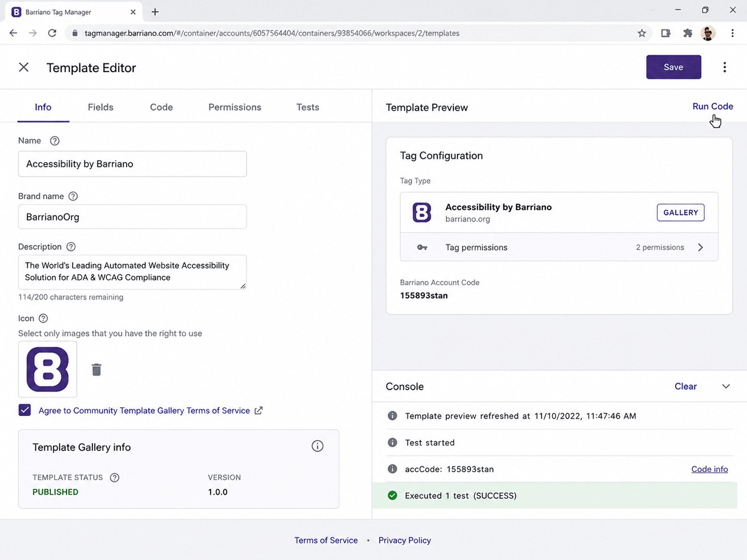
Task: Open a new browser tab
Action: click(155, 12)
